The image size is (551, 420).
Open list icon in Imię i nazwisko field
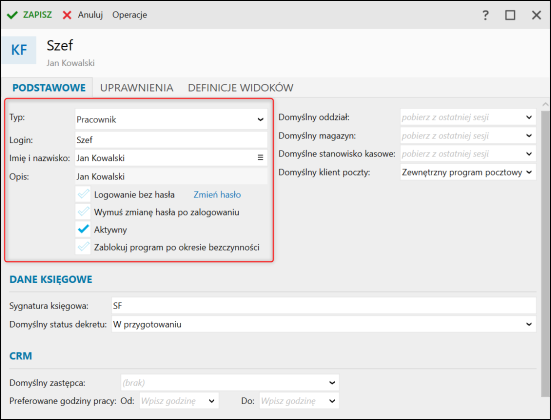tap(260, 157)
